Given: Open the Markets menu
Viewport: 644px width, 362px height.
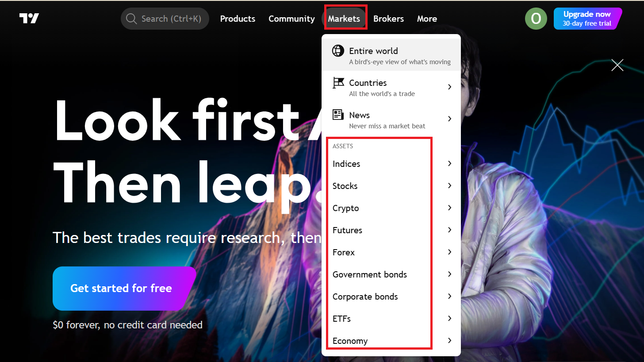Looking at the screenshot, I should pos(344,19).
